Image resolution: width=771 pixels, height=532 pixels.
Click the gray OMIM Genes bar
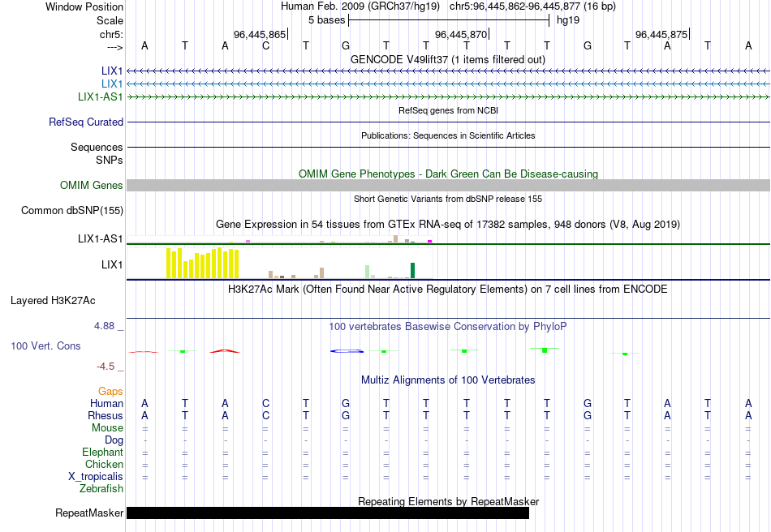tap(449, 185)
